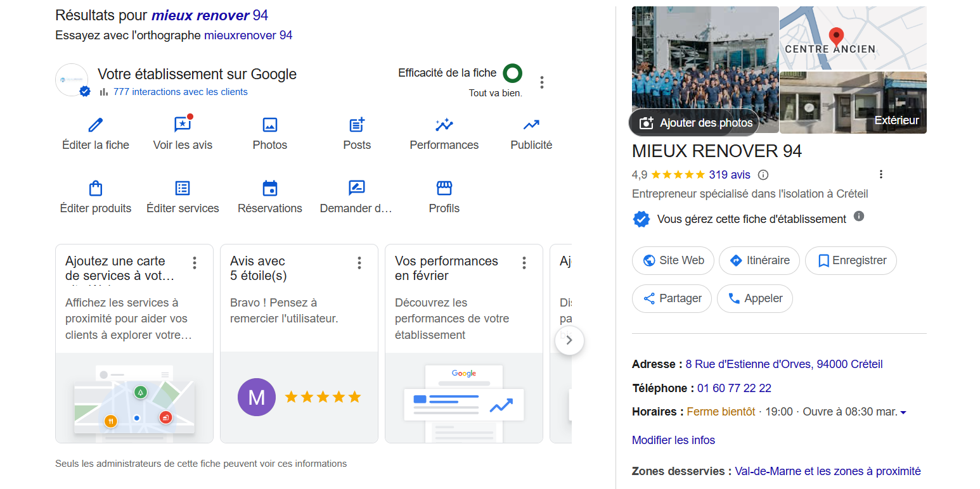Click the Site Web button

coord(673,260)
